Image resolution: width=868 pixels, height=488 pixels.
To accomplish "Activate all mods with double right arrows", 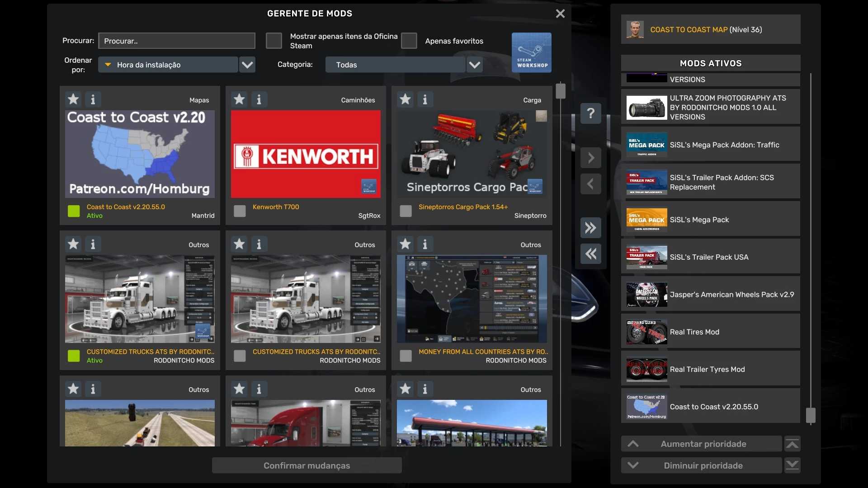I will [x=590, y=228].
